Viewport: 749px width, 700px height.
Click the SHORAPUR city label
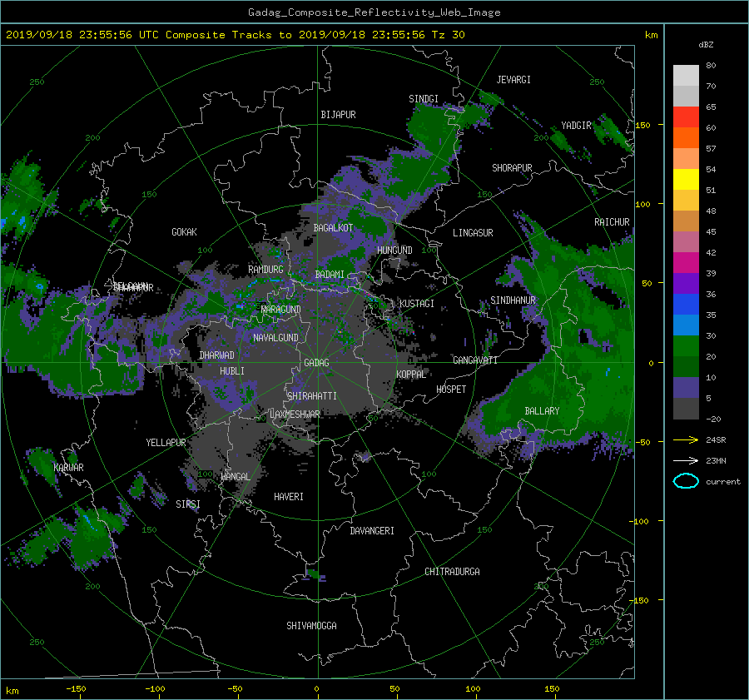512,168
